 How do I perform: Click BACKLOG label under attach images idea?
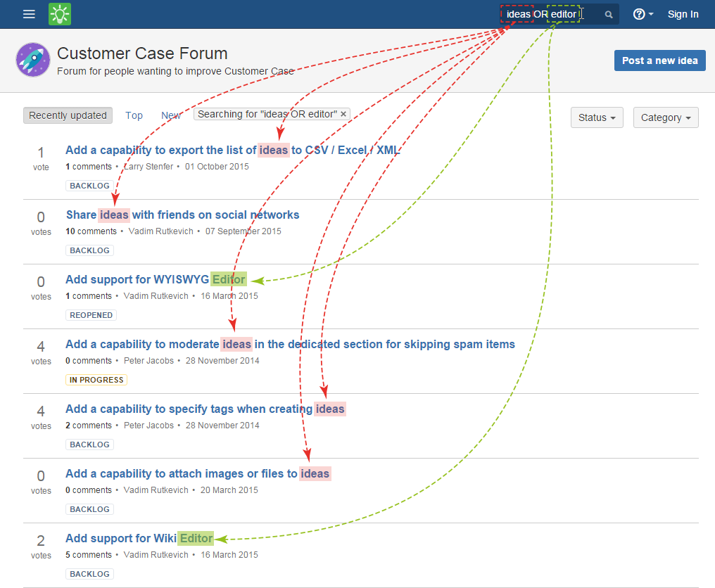89,509
